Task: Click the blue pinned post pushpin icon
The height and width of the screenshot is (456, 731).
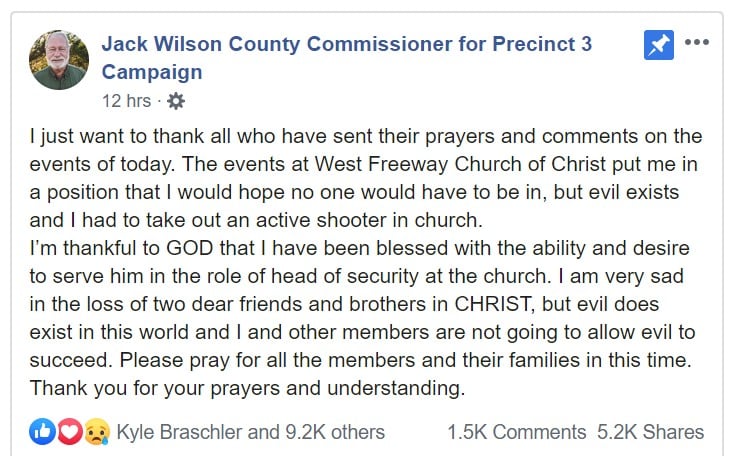Action: 658,45
